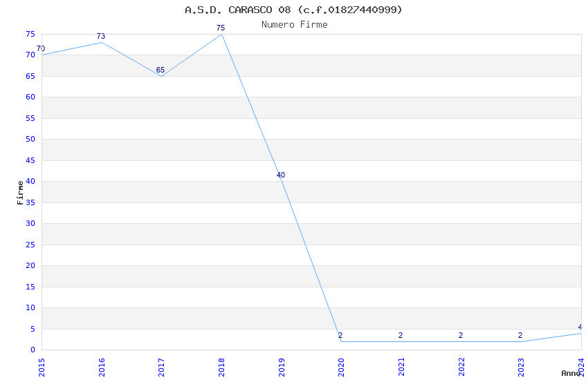Screen dimensions: 588x380
Task: Click the x-axis year label 2015
Action: coord(42,368)
